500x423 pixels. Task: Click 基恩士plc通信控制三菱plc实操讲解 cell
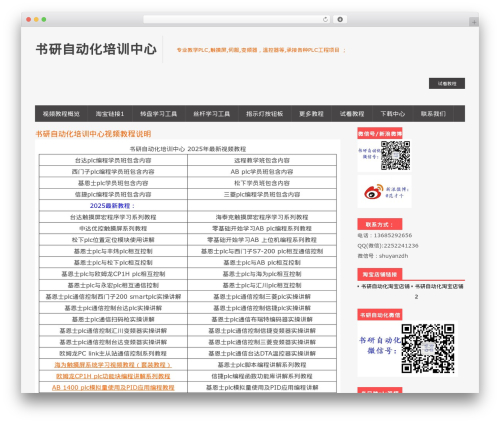[262, 297]
